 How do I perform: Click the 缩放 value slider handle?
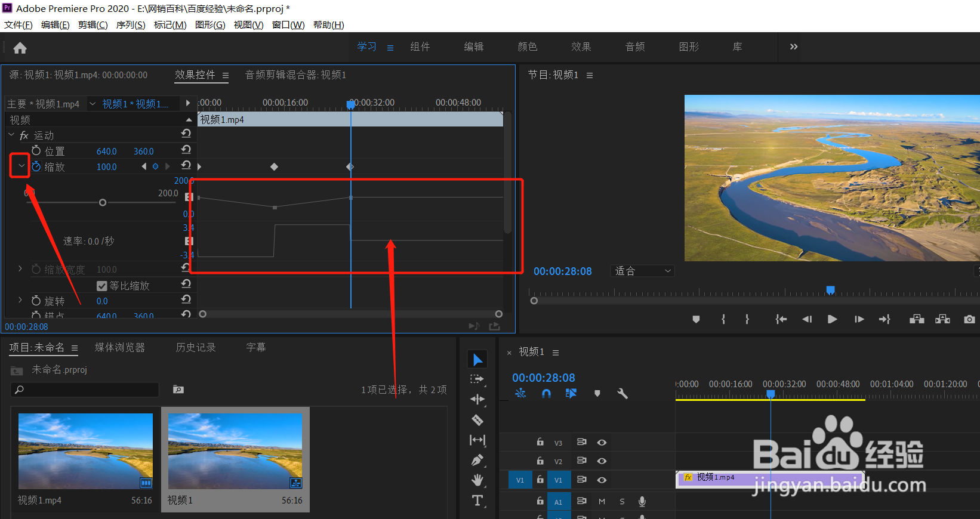point(103,203)
